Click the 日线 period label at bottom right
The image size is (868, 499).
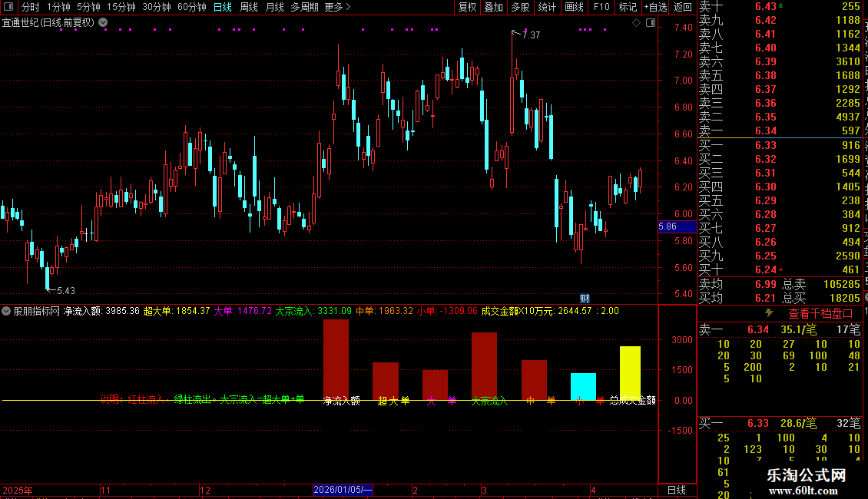pos(677,490)
